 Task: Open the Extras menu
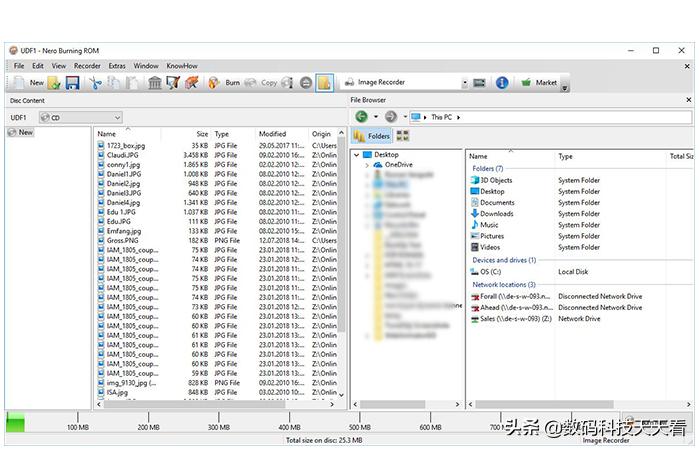click(x=117, y=66)
